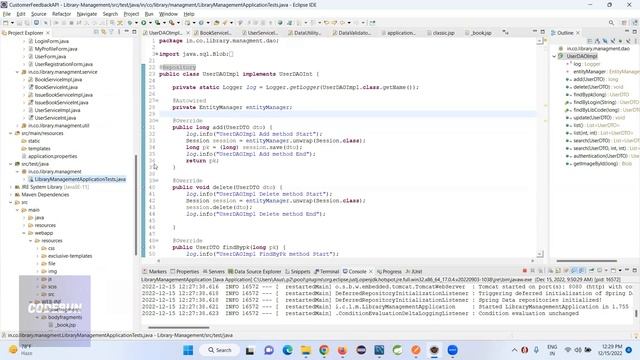Collapse src/test/java folder
Screen dimensions: 640x360
tap(11, 164)
